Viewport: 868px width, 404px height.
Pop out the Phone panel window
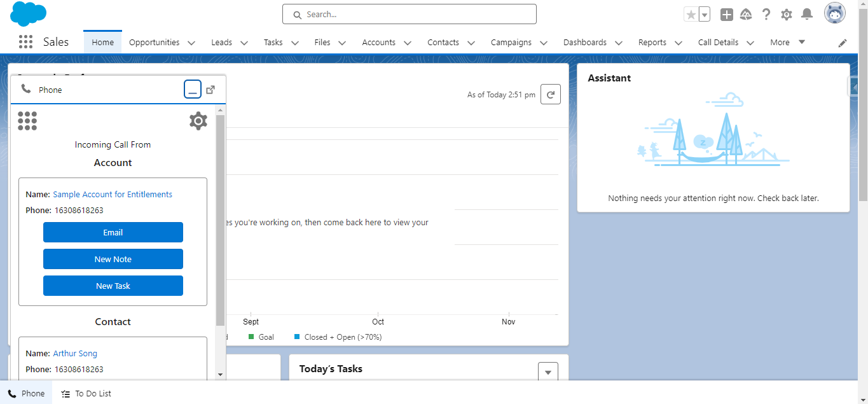coord(210,90)
